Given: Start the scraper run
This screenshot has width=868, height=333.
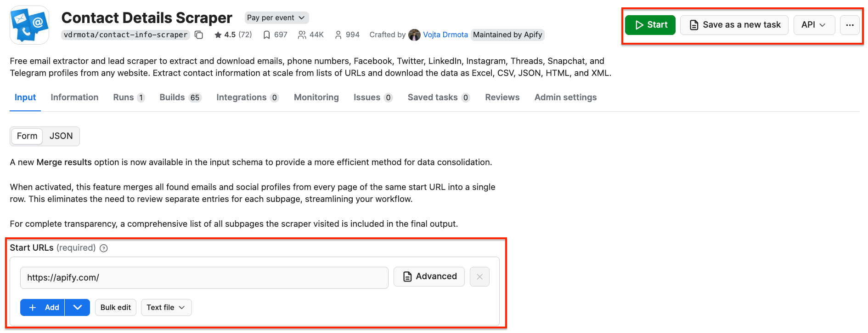Looking at the screenshot, I should (x=650, y=25).
